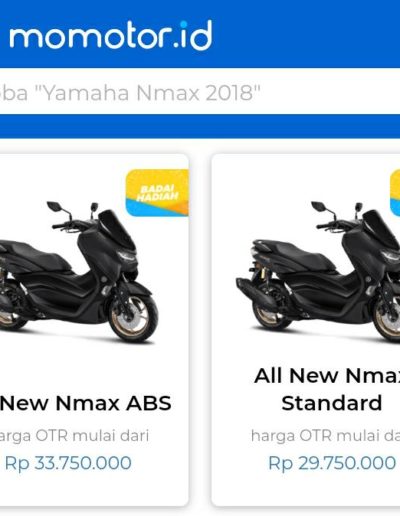Screen dimensions: 400x516
Task: Select the Rp 29.750.000 price
Action: click(332, 463)
